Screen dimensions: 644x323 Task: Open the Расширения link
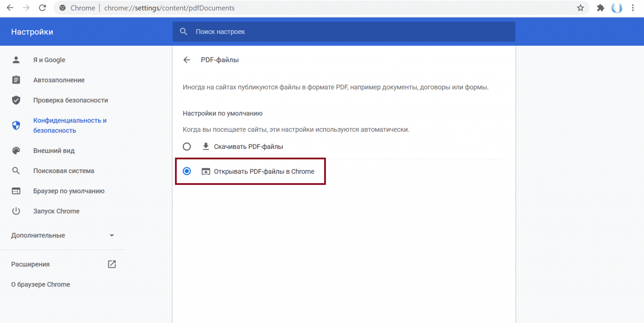(30, 264)
